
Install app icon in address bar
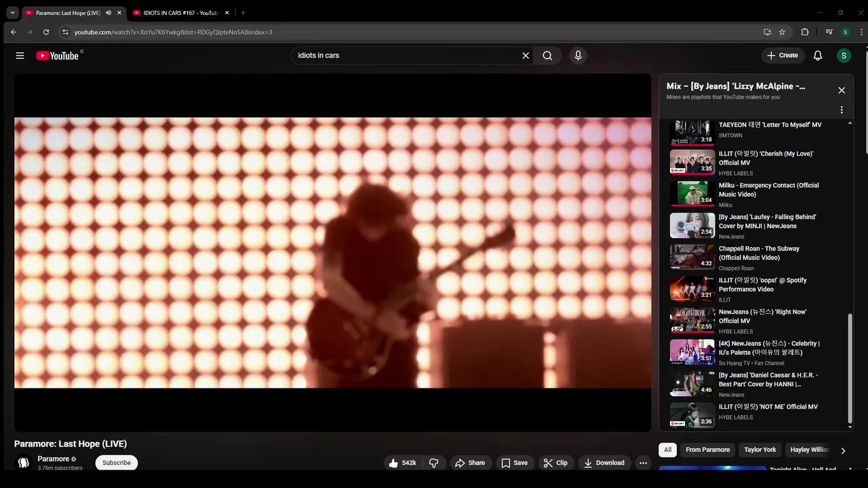767,32
